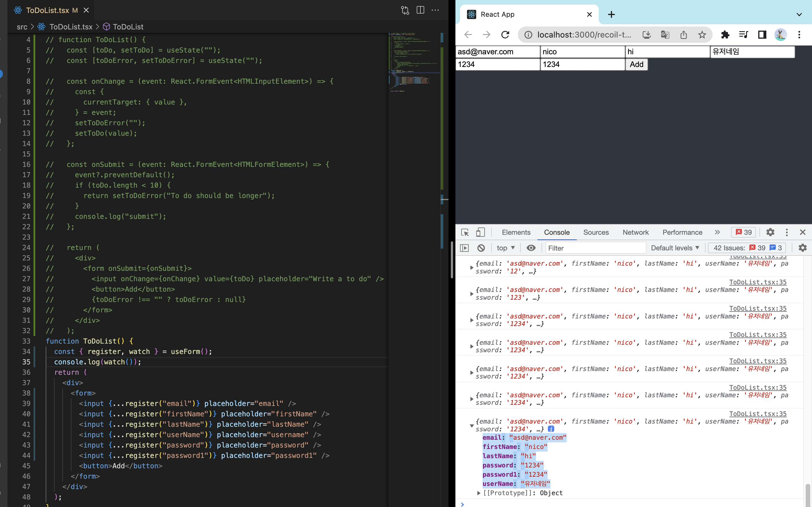812x507 pixels.
Task: Click the Add button in the form
Action: 636,64
